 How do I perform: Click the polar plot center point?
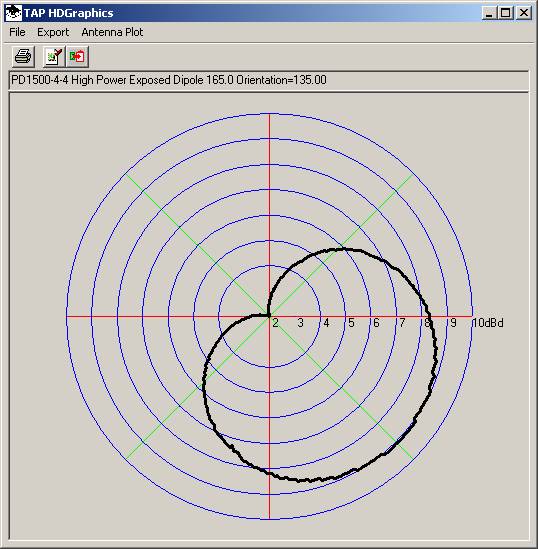(269, 316)
